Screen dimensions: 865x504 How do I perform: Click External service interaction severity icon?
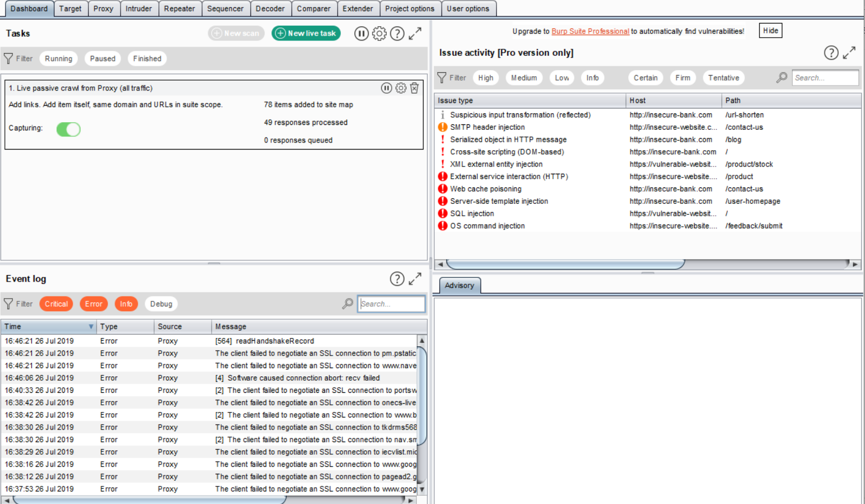pyautogui.click(x=443, y=176)
